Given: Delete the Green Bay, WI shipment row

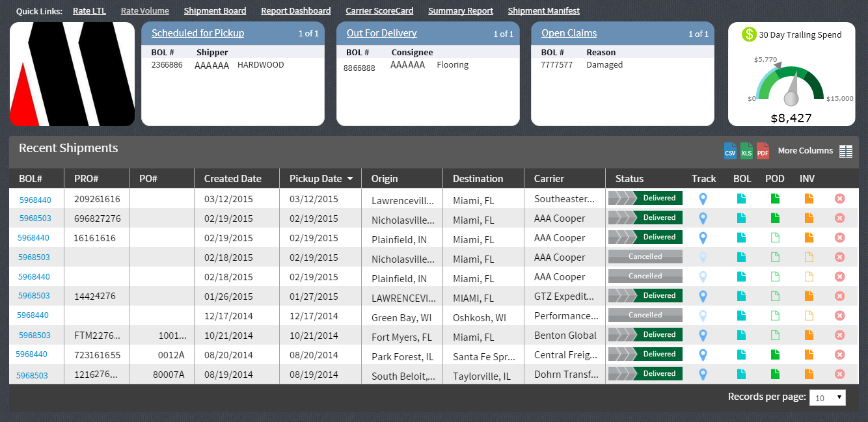Looking at the screenshot, I should tap(839, 316).
